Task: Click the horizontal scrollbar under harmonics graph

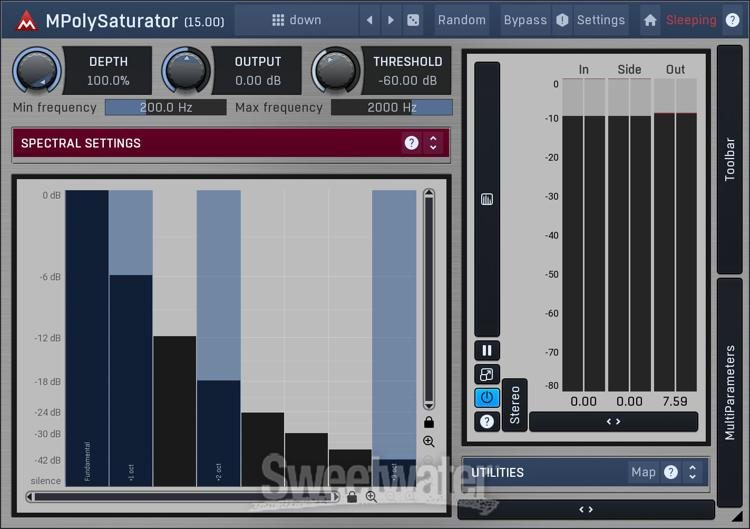Action: [x=183, y=497]
